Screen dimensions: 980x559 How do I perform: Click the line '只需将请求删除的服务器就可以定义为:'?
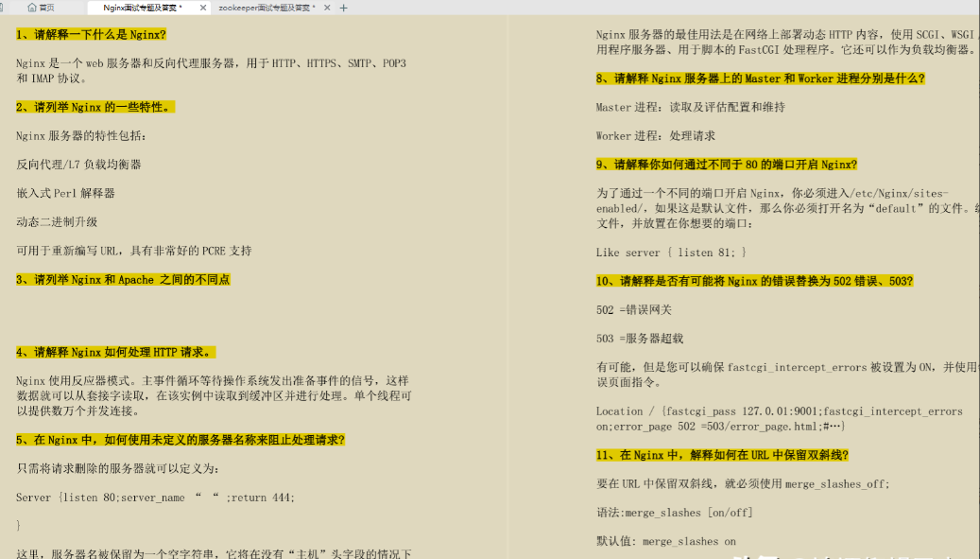click(117, 468)
